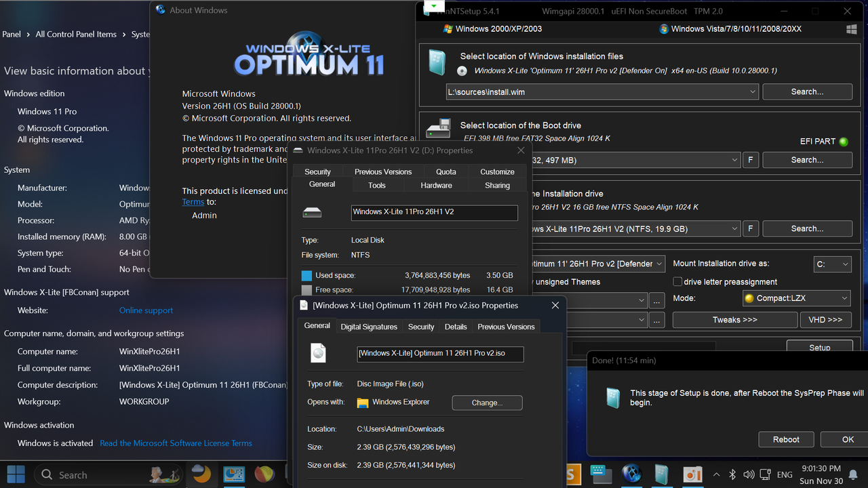Enable drive letter preassignment

[x=677, y=281]
